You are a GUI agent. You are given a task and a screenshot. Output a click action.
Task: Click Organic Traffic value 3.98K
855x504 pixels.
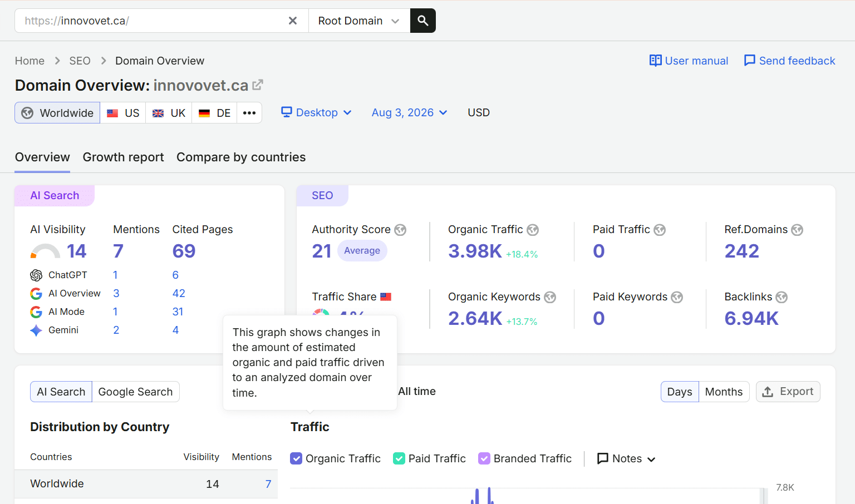[475, 251]
